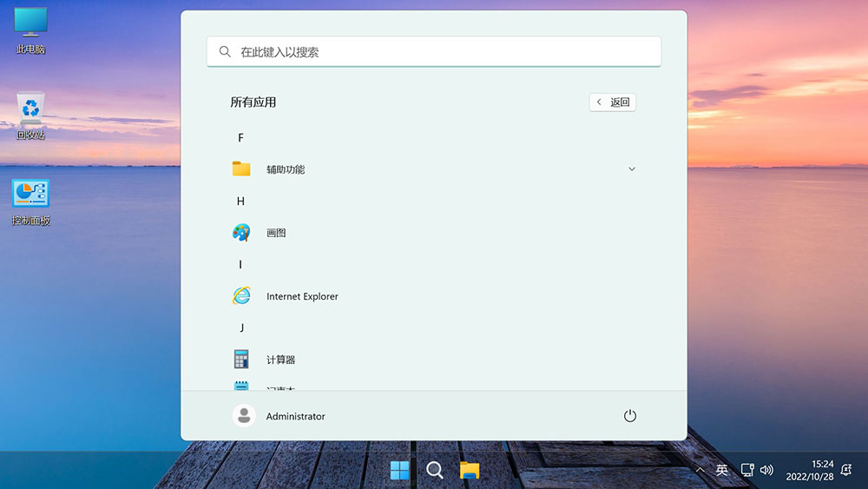Show hidden system tray icons

700,470
